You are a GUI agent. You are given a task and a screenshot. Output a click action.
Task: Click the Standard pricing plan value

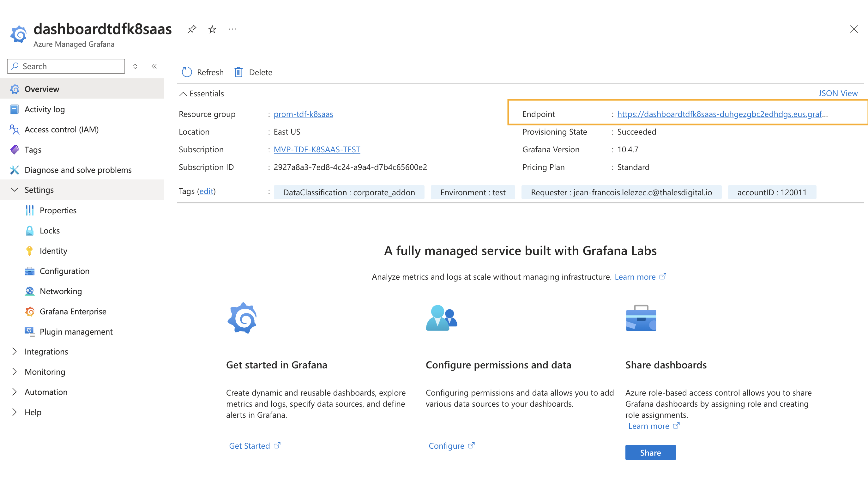(633, 167)
